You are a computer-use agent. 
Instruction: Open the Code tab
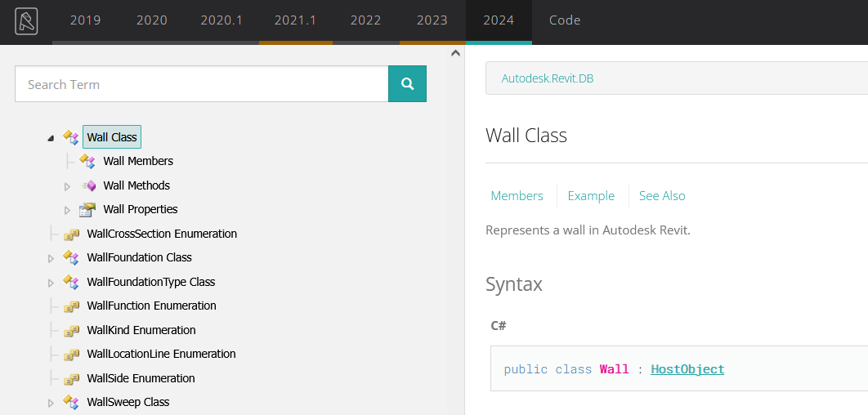click(x=565, y=20)
